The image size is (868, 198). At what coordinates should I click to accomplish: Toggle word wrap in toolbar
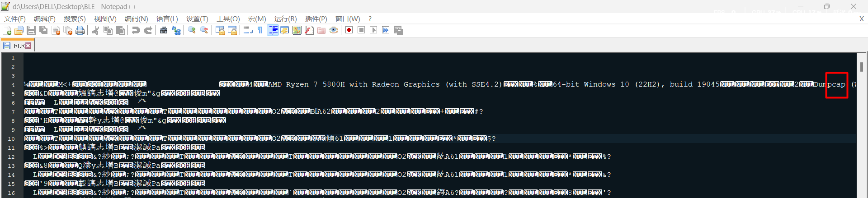click(248, 30)
